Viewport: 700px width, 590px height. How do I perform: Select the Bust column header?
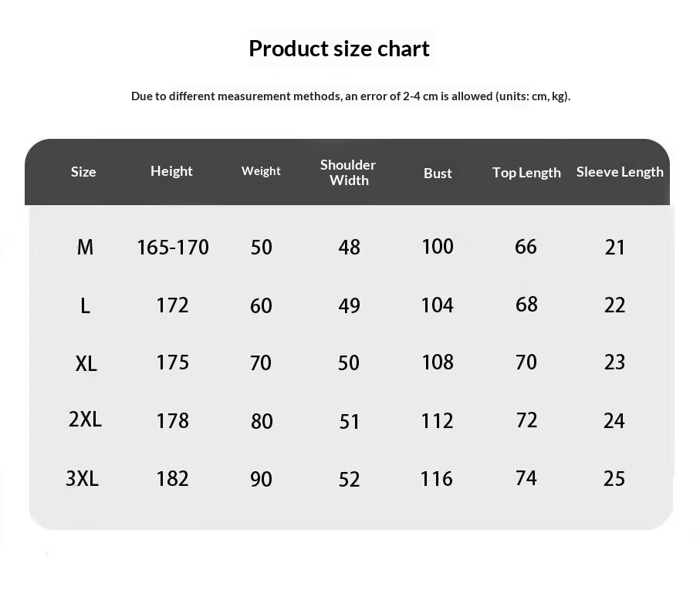438,174
